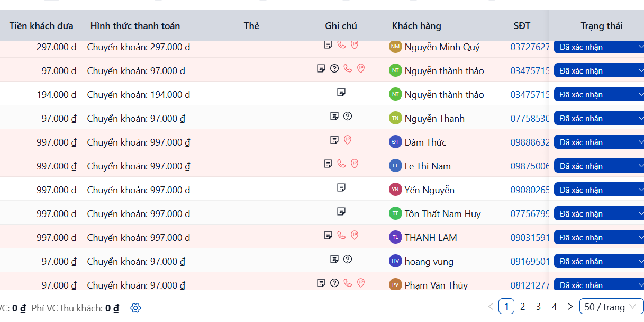Change page size 50 / trang dropdown
Viewport: 644px width, 322px height.
click(612, 307)
